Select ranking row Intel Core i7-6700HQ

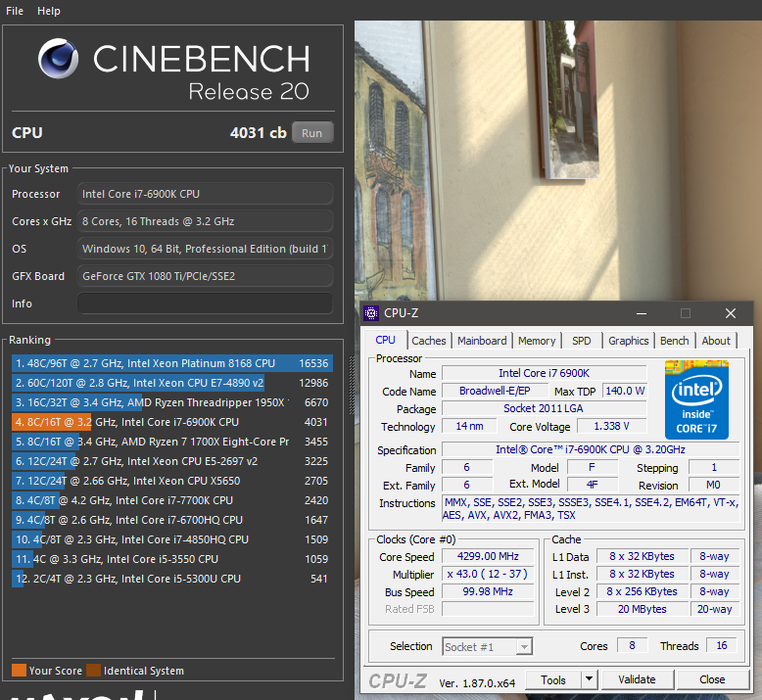click(x=172, y=520)
